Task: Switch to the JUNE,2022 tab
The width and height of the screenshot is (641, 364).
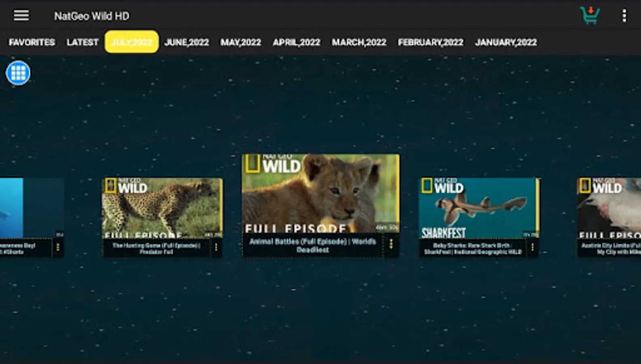Action: (x=187, y=42)
